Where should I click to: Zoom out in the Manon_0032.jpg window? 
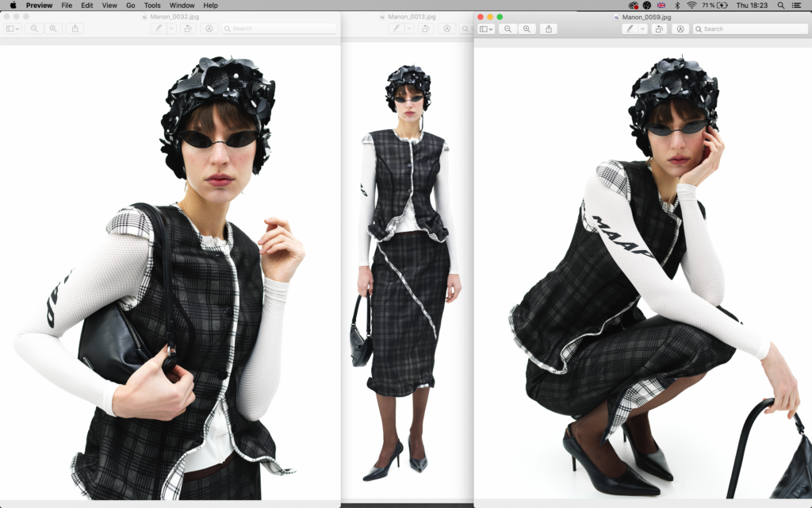(34, 29)
